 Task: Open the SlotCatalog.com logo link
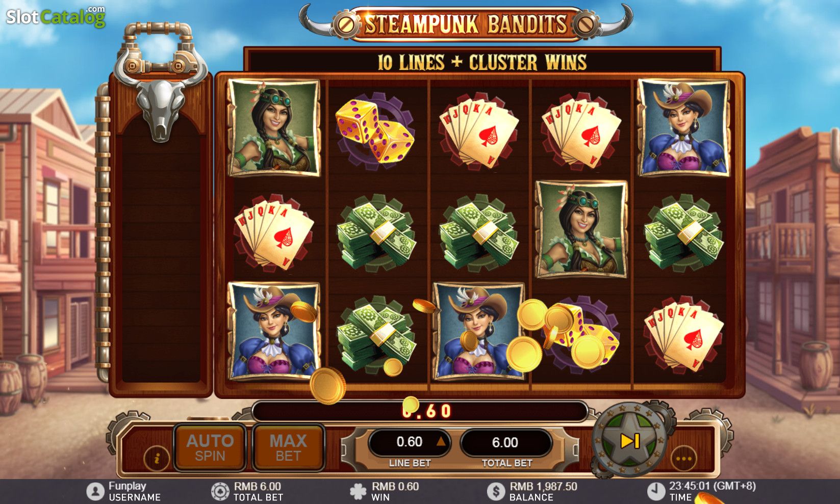(56, 17)
